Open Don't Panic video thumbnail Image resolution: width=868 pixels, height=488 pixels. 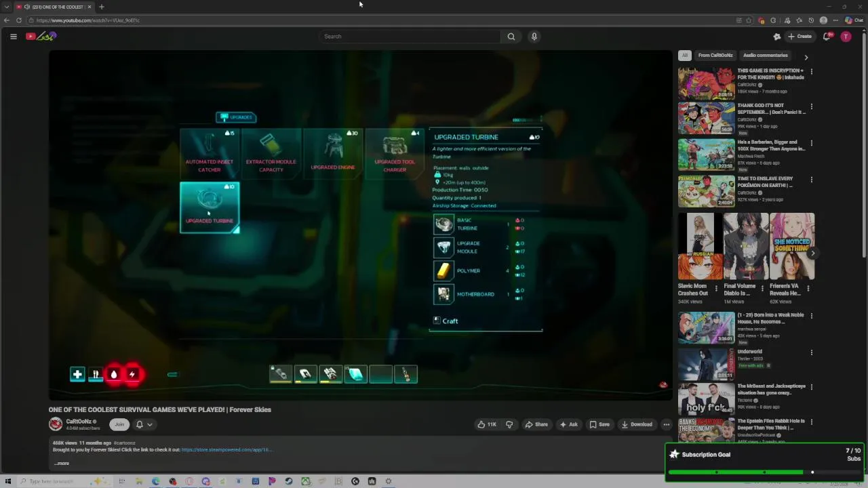pos(706,118)
